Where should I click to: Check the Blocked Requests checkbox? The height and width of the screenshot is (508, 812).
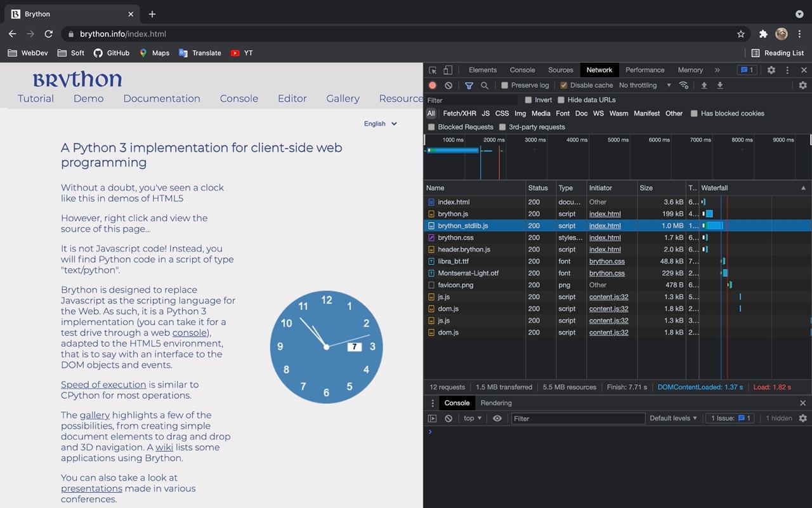click(x=431, y=127)
